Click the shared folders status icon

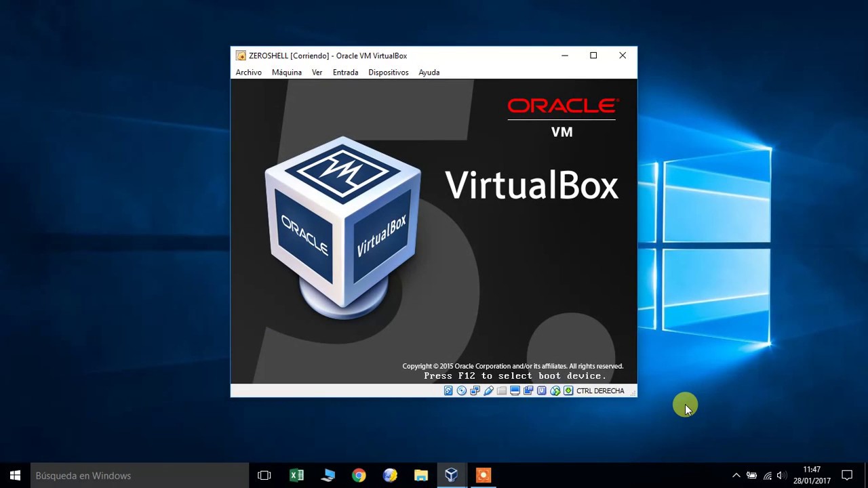pyautogui.click(x=502, y=391)
